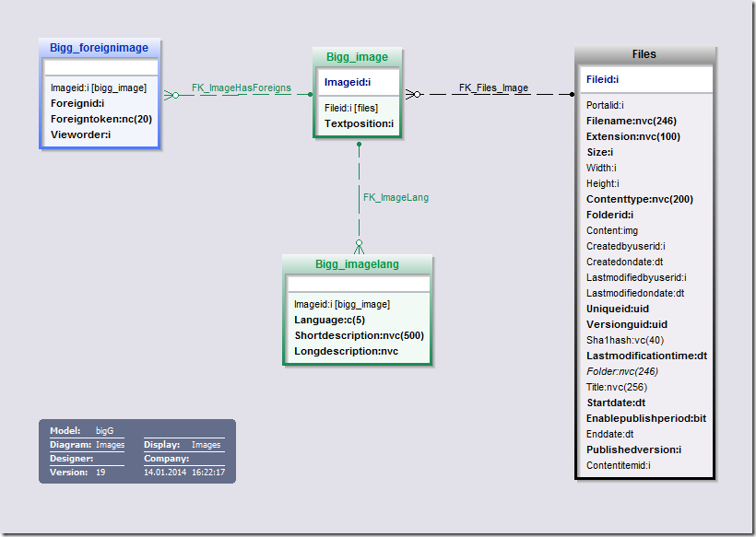Select the Shortdescription:nvc(500) column
Viewport: 756px width, 537px height.
[x=360, y=335]
